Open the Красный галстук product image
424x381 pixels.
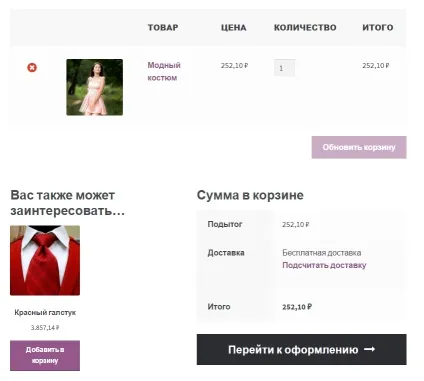45,260
